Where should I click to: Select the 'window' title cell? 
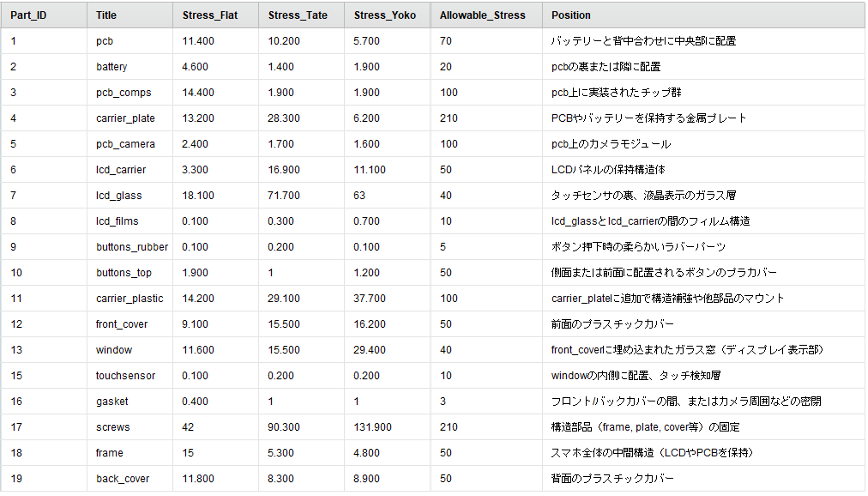click(x=130, y=350)
